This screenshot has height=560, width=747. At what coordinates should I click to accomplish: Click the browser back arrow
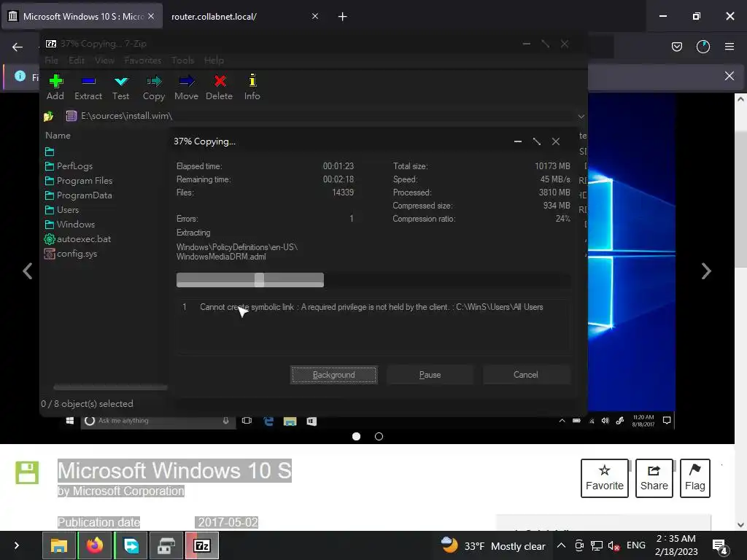(18, 47)
